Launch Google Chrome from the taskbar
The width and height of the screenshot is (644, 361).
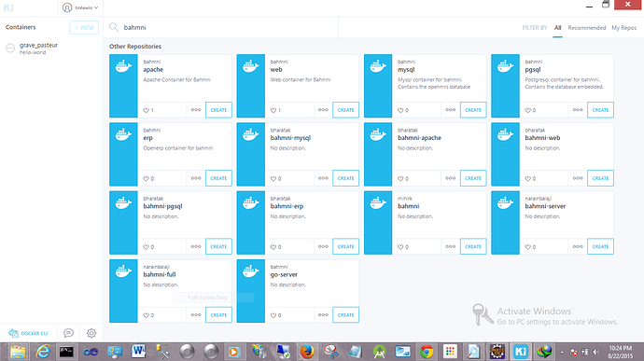coord(427,352)
